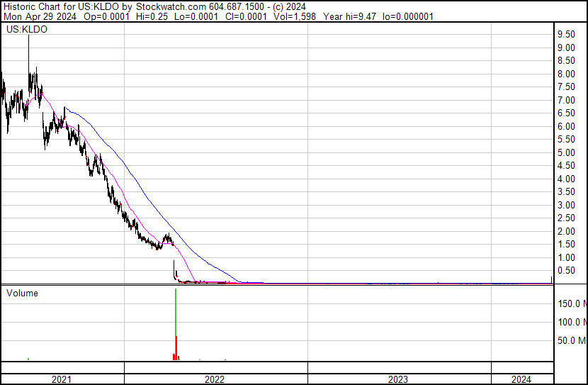This screenshot has width=588, height=385.
Task: Click the Volume panel label
Action: point(23,293)
